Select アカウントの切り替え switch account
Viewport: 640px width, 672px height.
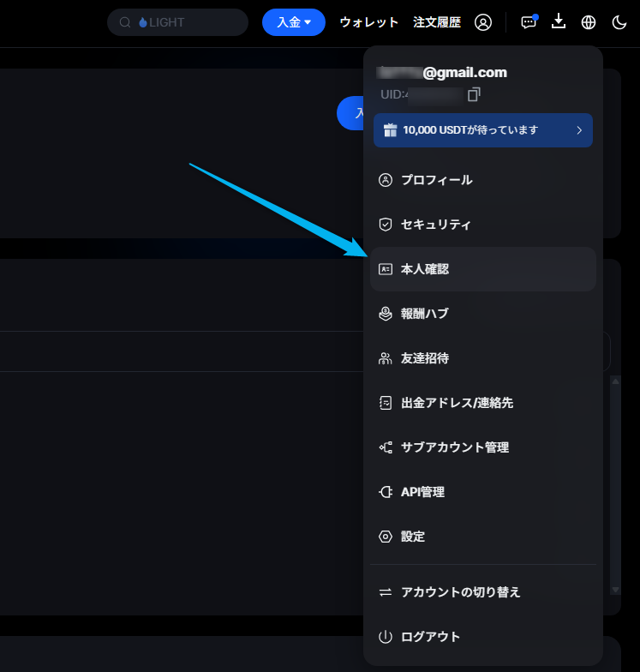pyautogui.click(x=483, y=592)
